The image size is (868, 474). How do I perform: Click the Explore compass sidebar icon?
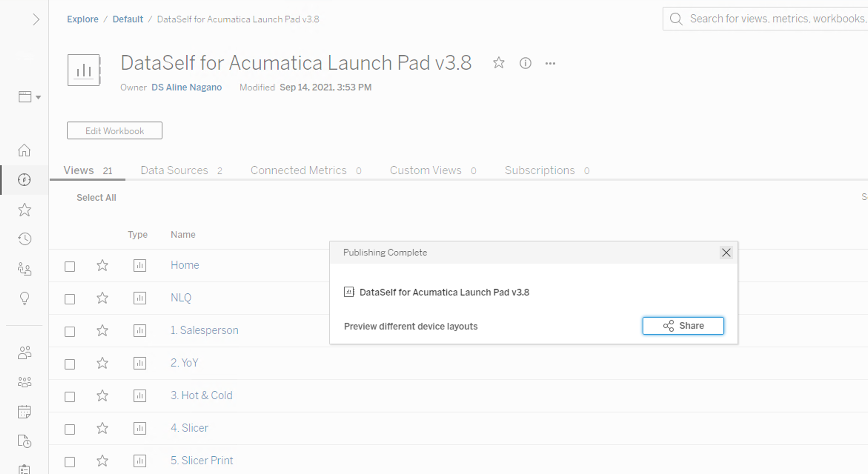click(x=24, y=180)
